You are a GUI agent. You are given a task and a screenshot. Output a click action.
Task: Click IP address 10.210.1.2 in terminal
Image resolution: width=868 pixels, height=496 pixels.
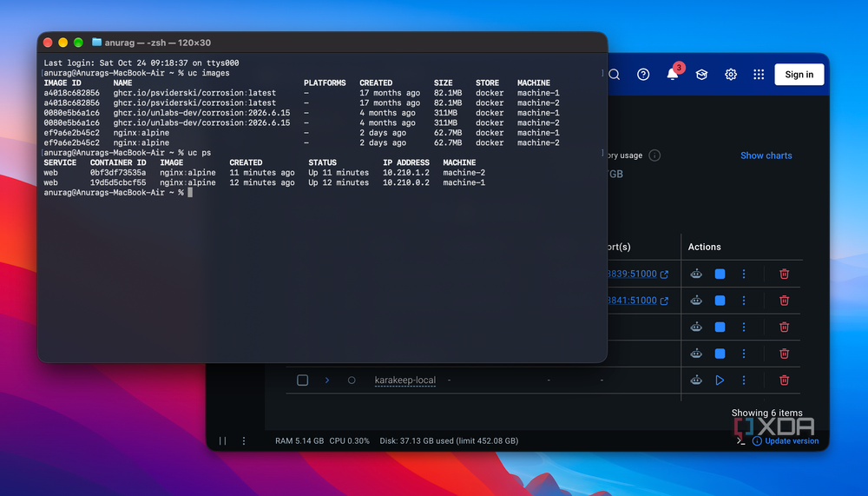pos(405,173)
